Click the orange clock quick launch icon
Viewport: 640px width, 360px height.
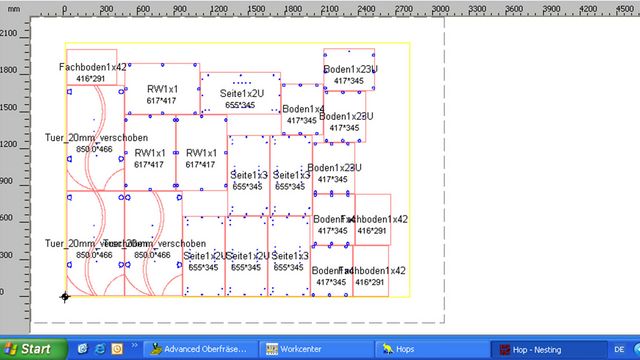click(x=117, y=349)
